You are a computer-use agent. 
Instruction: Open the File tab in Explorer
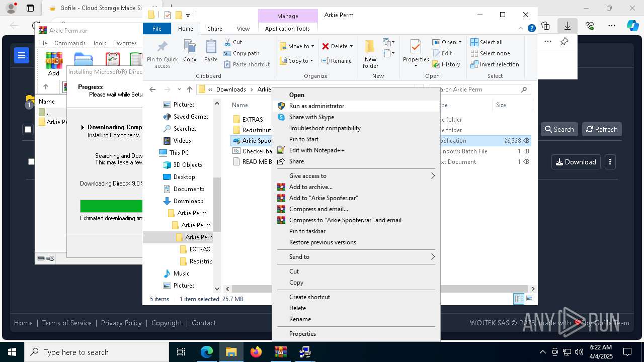coord(157,29)
